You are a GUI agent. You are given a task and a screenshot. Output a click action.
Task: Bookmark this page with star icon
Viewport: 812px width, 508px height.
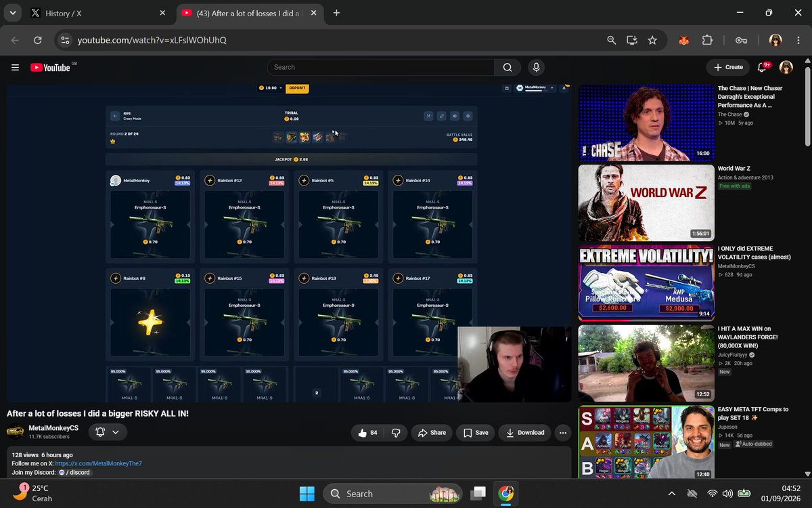coord(652,41)
